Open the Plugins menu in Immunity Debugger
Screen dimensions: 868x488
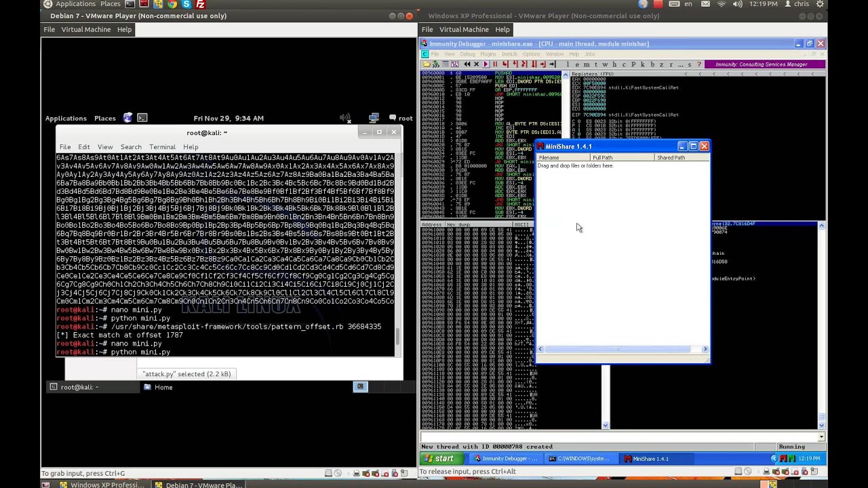(x=488, y=54)
